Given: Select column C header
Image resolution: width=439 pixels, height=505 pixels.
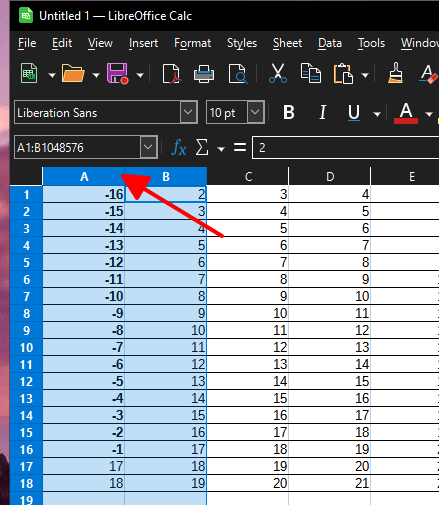Looking at the screenshot, I should point(248,176).
